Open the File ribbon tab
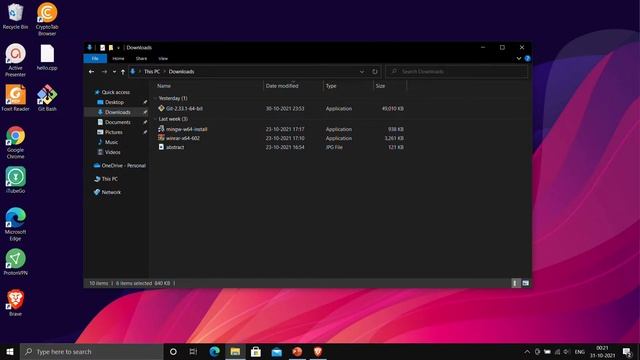Viewport: 640px width, 360px height. click(95, 58)
